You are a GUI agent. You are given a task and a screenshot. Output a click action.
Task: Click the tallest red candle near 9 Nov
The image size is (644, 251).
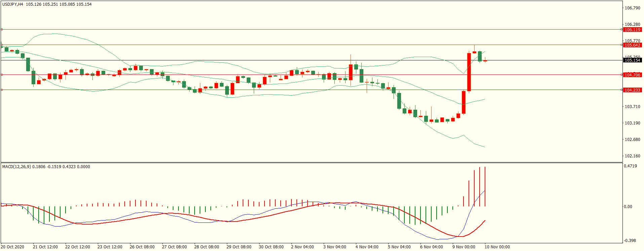(x=469, y=72)
